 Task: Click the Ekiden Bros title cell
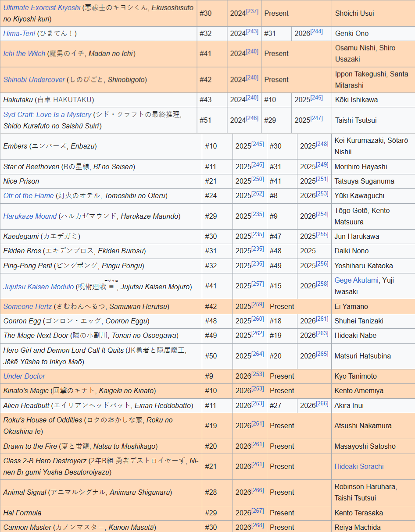pyautogui.click(x=101, y=251)
